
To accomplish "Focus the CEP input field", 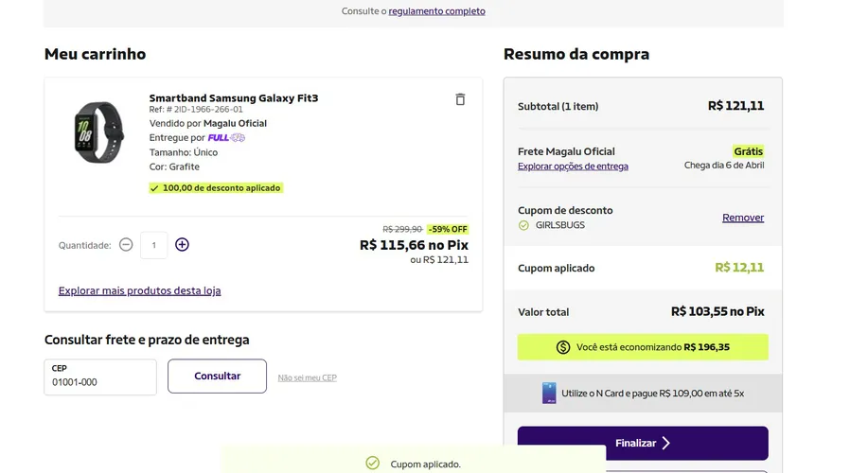I will 100,377.
